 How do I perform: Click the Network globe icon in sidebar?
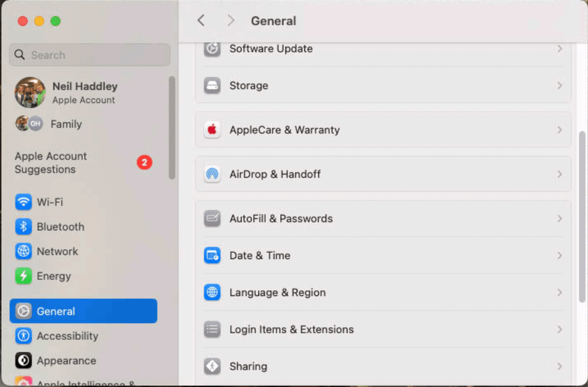point(23,251)
